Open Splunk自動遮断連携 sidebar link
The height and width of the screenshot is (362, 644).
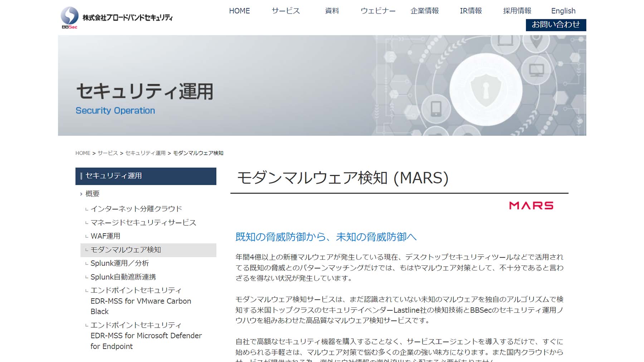coord(123,277)
